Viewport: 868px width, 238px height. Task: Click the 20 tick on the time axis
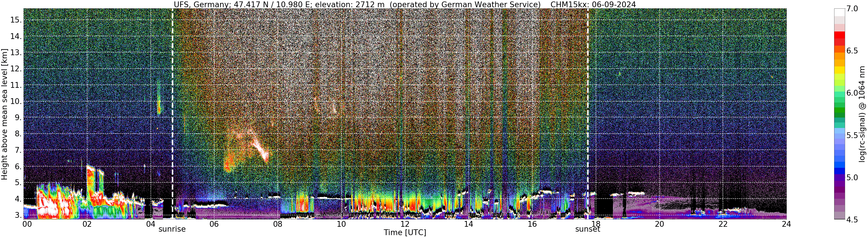click(659, 224)
